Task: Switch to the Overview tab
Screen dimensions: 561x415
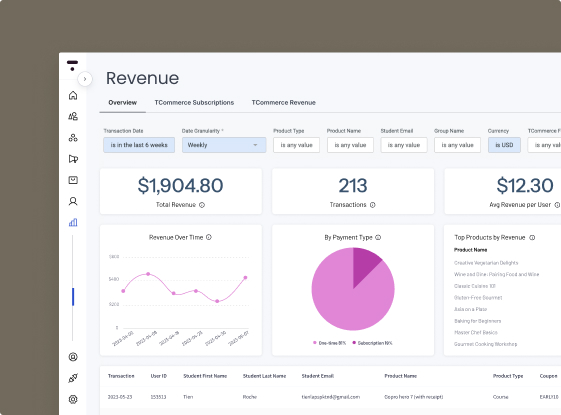Action: (x=123, y=103)
